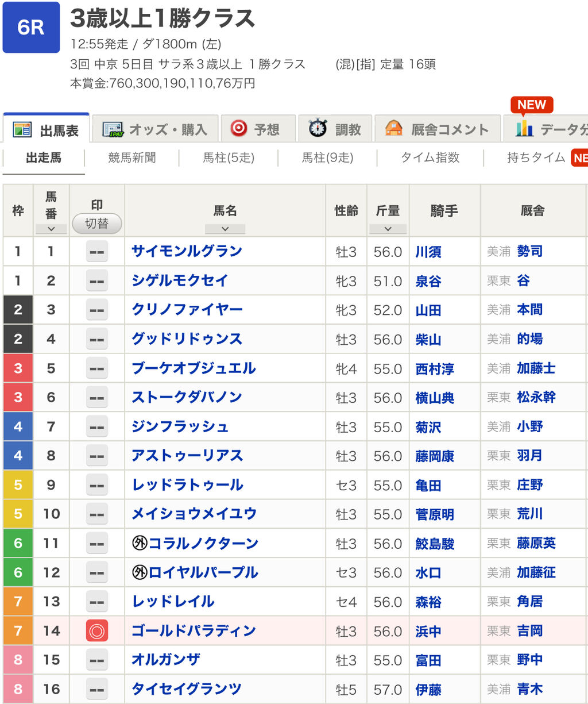
Task: Open the データ分析 tab with NEW badge
Action: pyautogui.click(x=546, y=129)
